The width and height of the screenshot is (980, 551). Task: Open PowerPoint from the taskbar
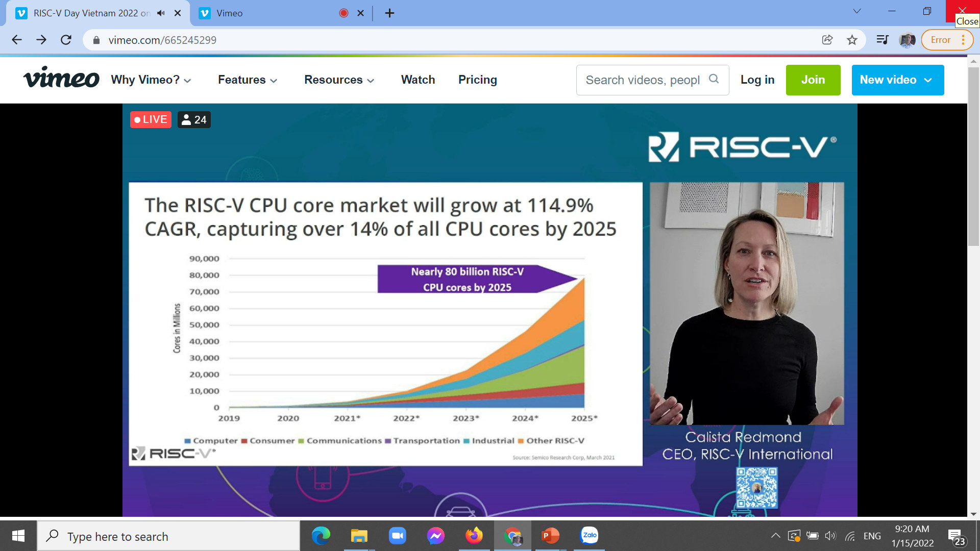551,536
